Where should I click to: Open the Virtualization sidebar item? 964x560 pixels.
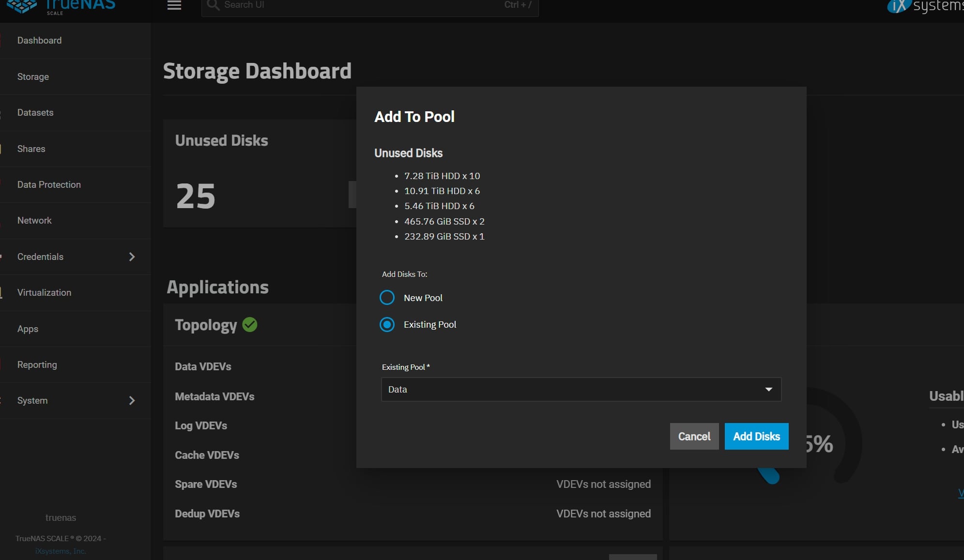click(44, 292)
